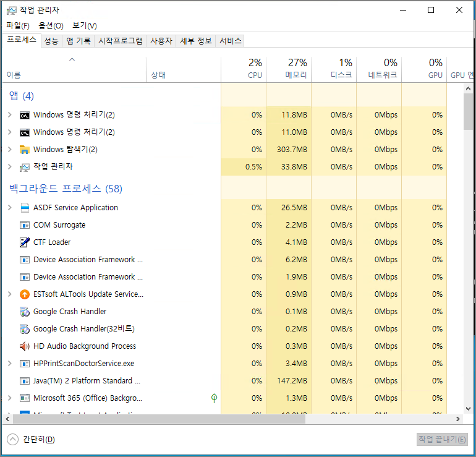
Task: Sort by the CPU column header
Action: [244, 69]
